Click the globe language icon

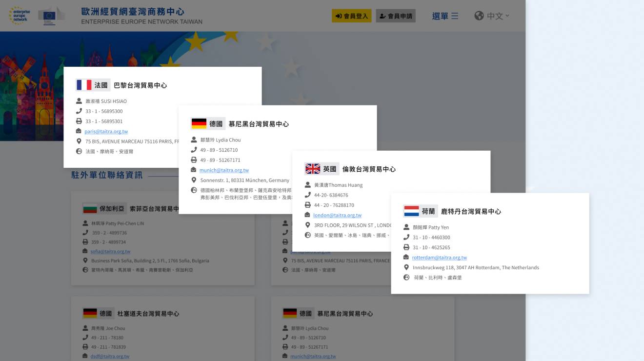(479, 16)
